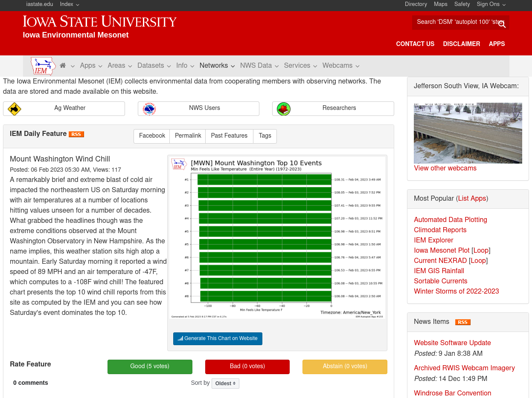
Task: Open the DISCLAIMER link
Action: [462, 44]
